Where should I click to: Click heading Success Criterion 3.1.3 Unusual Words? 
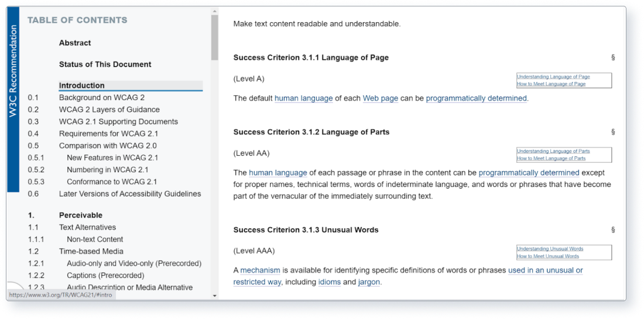click(x=306, y=229)
